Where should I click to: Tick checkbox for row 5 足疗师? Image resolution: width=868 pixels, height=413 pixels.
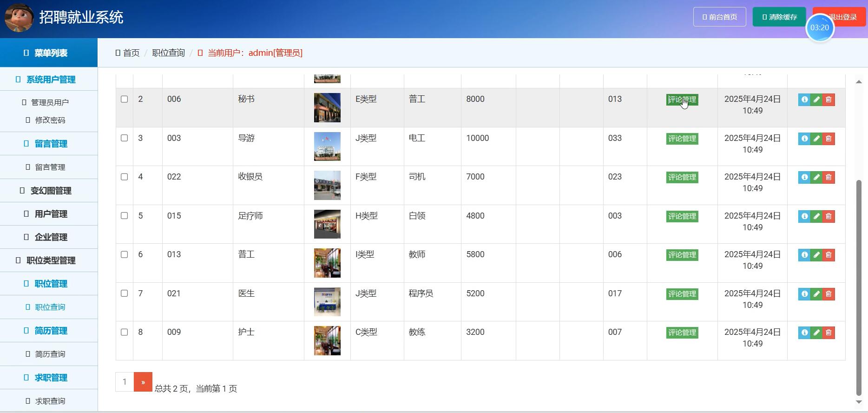point(124,215)
